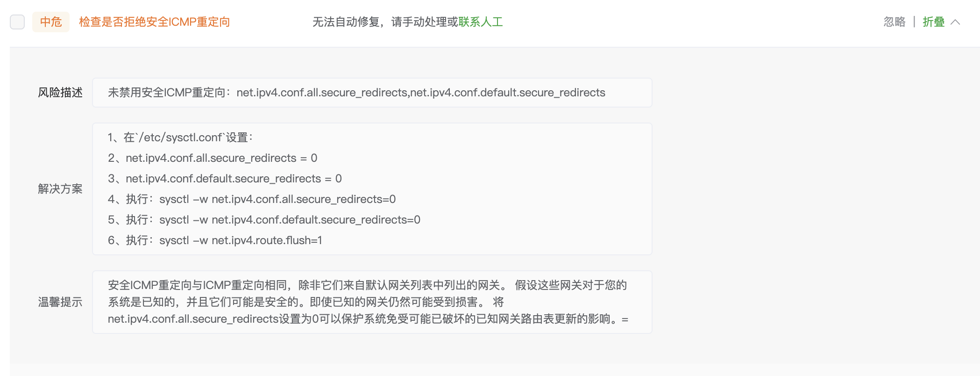Click the 温馨提示 tips text box
This screenshot has width=980, height=376.
click(x=372, y=302)
